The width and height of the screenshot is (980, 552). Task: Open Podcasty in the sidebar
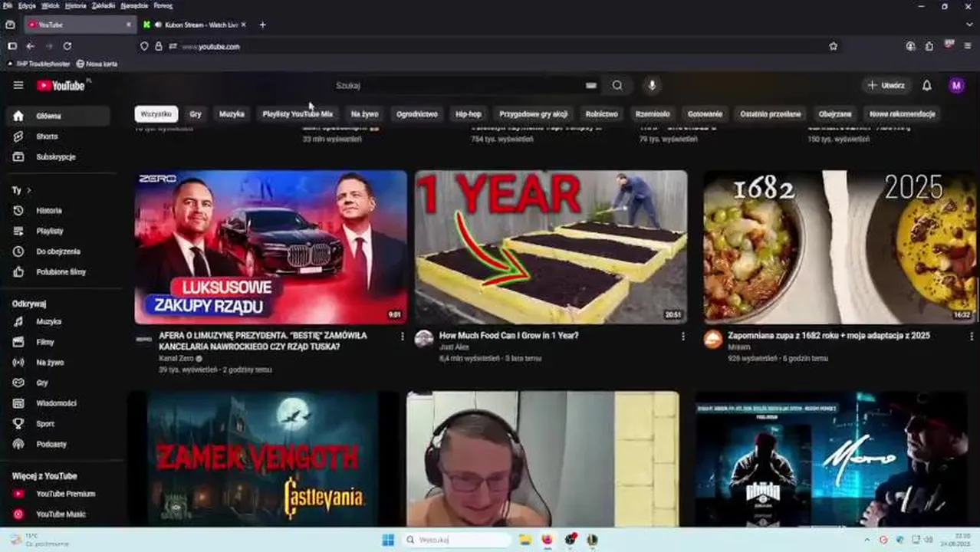58,444
